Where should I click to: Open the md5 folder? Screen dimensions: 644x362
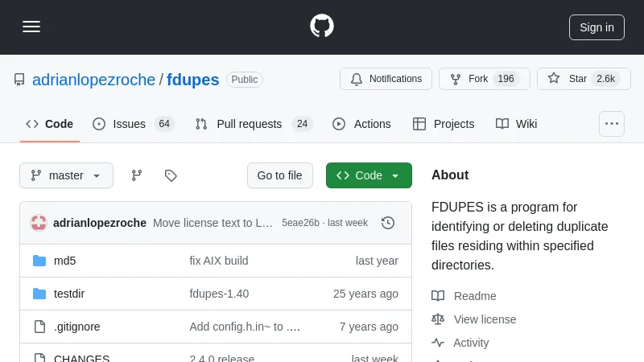pyautogui.click(x=64, y=261)
